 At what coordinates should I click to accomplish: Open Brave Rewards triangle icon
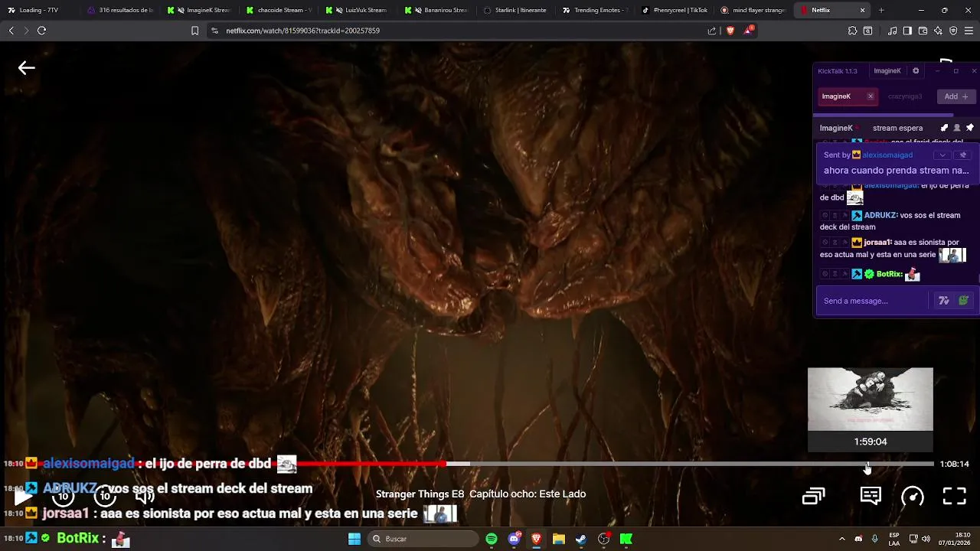(748, 31)
